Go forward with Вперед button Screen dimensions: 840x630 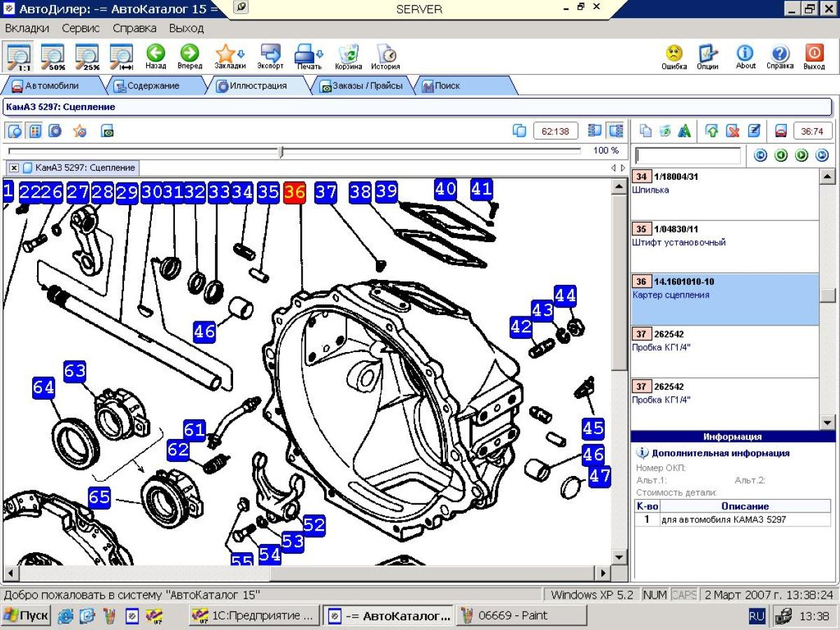(189, 57)
